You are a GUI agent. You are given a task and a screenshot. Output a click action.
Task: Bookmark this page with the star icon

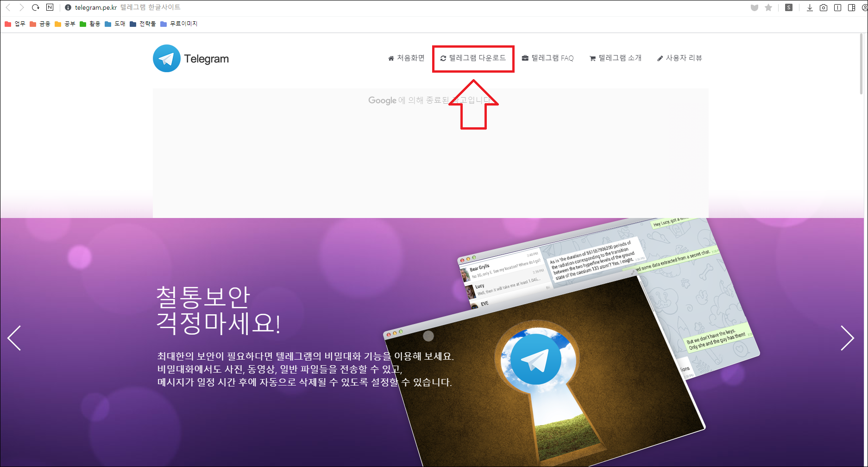[x=768, y=7]
